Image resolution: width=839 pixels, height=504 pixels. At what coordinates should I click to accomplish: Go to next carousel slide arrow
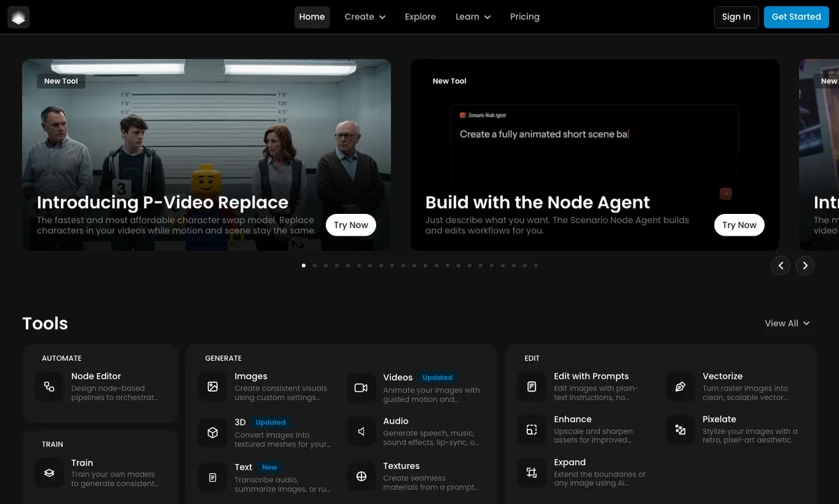[x=805, y=266]
